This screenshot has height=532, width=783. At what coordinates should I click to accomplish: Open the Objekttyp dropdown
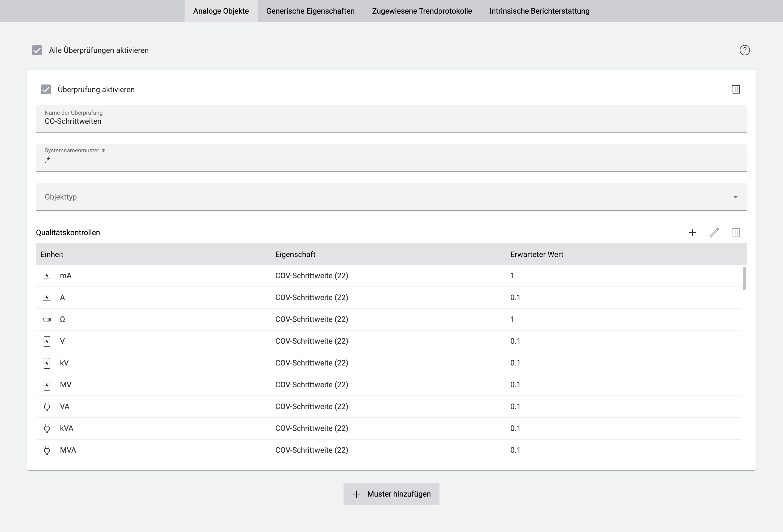click(x=391, y=197)
